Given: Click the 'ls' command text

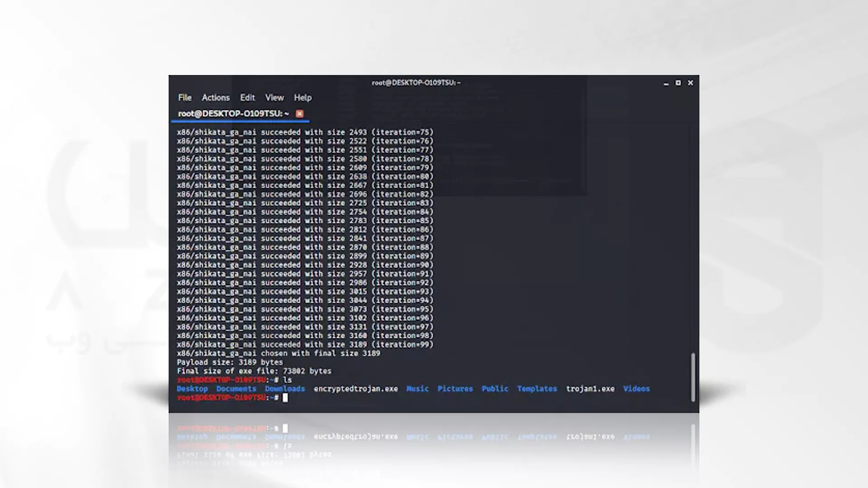Looking at the screenshot, I should [288, 380].
